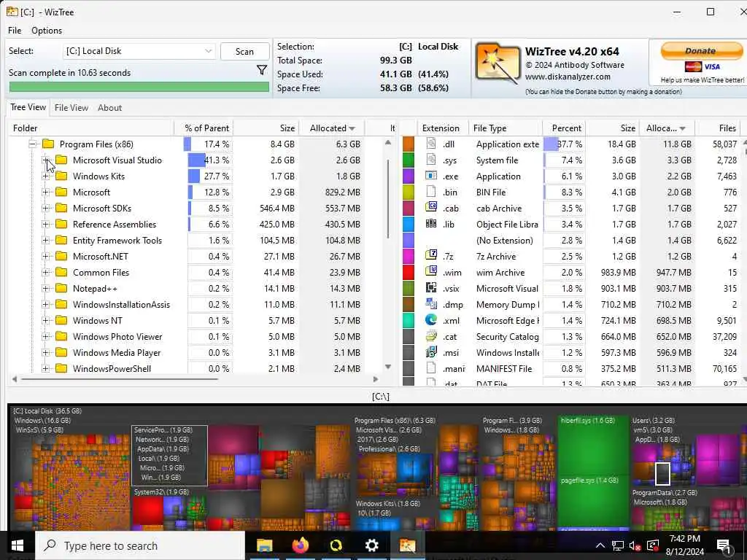Expand the Microsoft SDKs folder

(x=46, y=208)
